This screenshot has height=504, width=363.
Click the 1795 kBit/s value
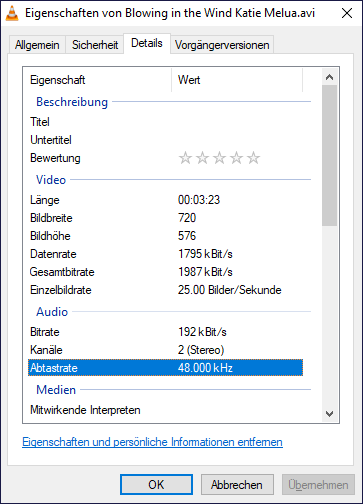click(205, 254)
